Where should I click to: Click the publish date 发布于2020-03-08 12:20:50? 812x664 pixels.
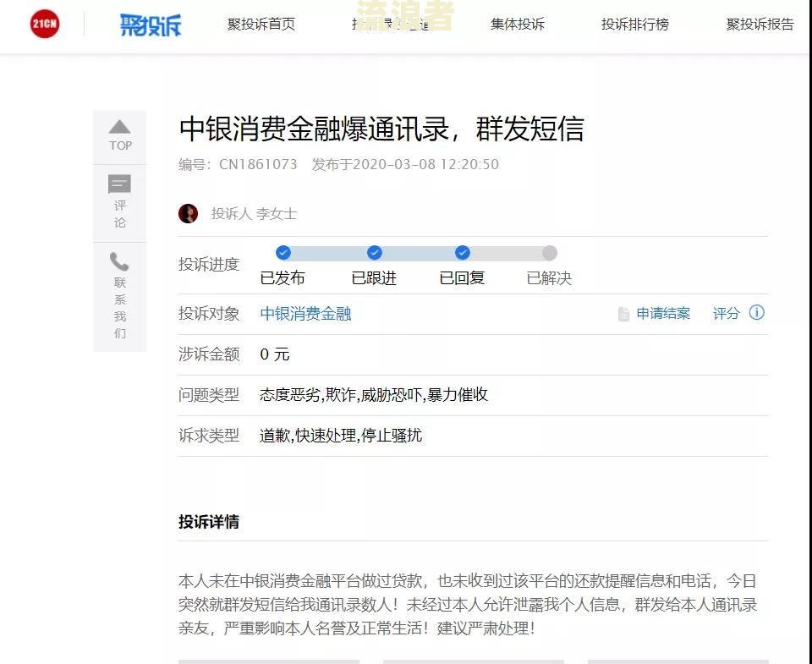click(405, 164)
